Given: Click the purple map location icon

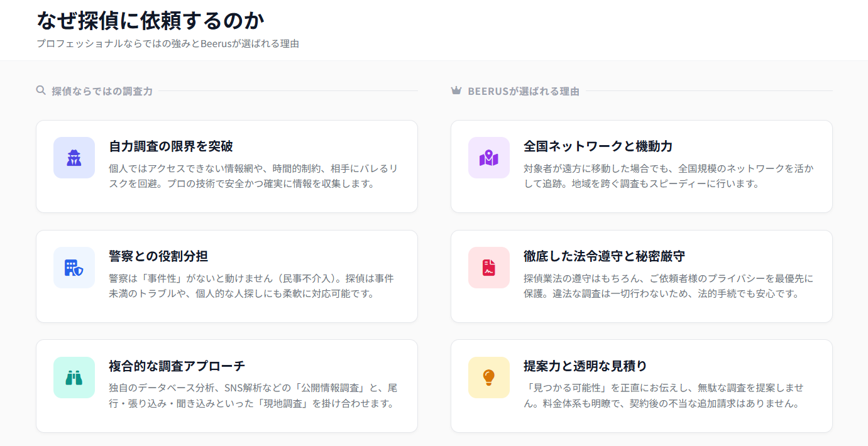Looking at the screenshot, I should pyautogui.click(x=488, y=158).
